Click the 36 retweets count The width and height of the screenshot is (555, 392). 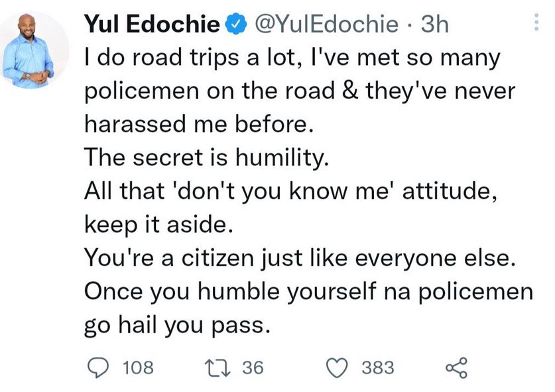point(251,367)
